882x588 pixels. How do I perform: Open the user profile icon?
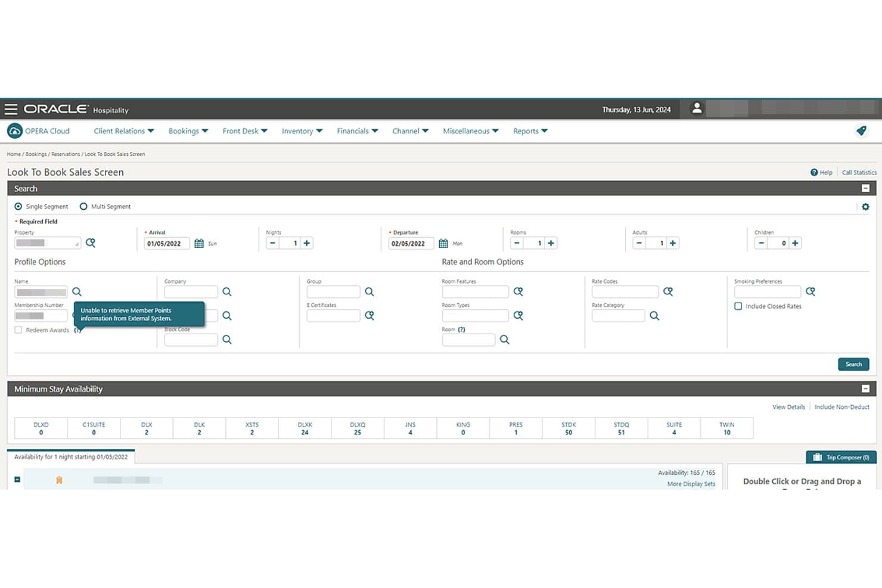click(696, 108)
